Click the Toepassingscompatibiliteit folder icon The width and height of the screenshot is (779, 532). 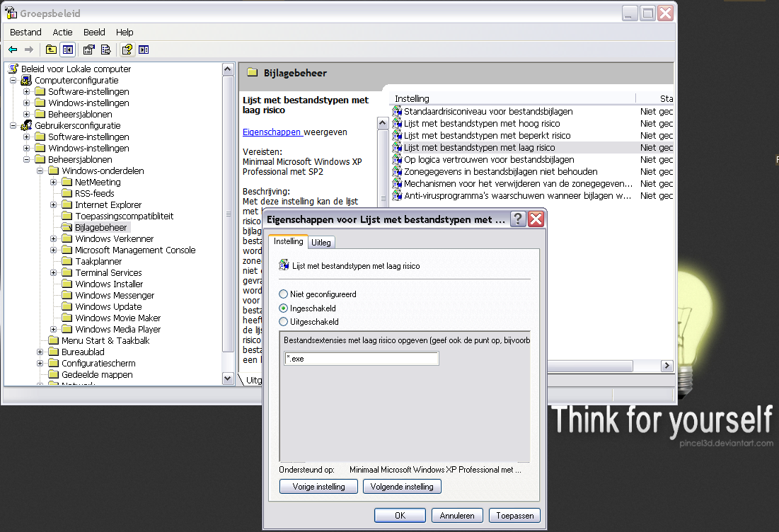pos(67,216)
